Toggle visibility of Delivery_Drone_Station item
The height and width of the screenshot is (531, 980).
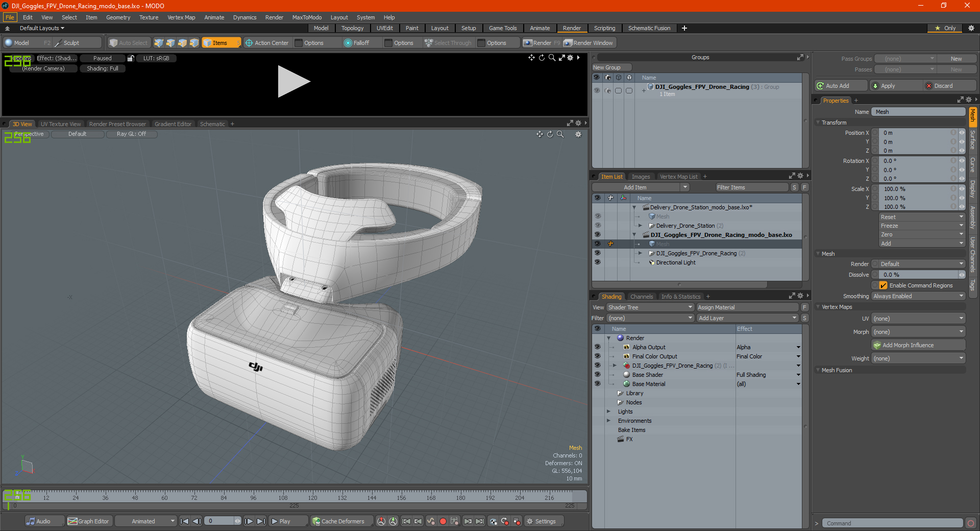coord(597,226)
